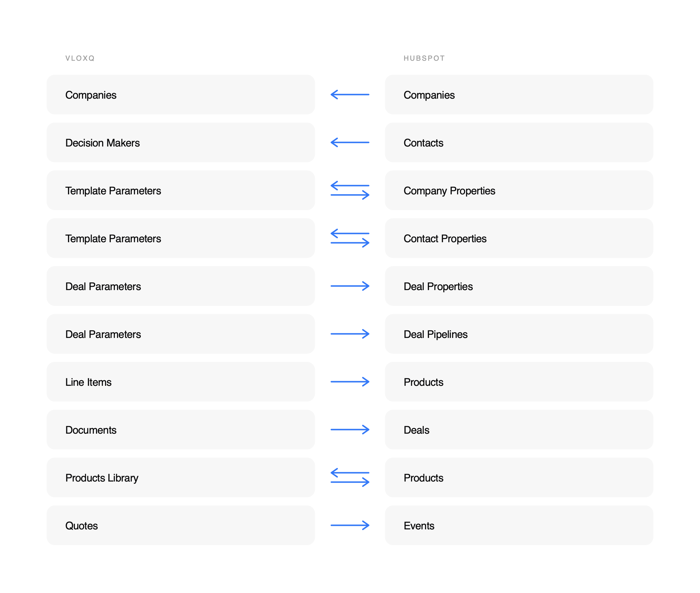Select the Decision Makers box
Viewport: 700px width, 593px height.
[181, 142]
